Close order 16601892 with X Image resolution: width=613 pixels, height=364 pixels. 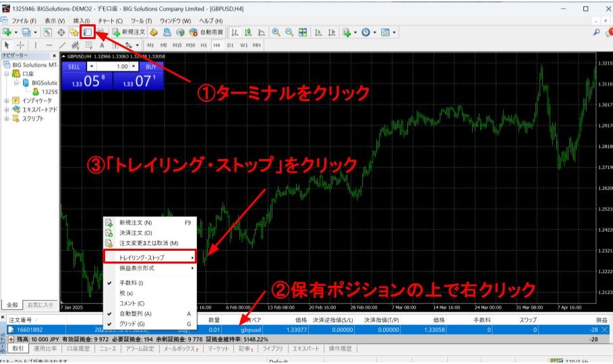(x=604, y=330)
